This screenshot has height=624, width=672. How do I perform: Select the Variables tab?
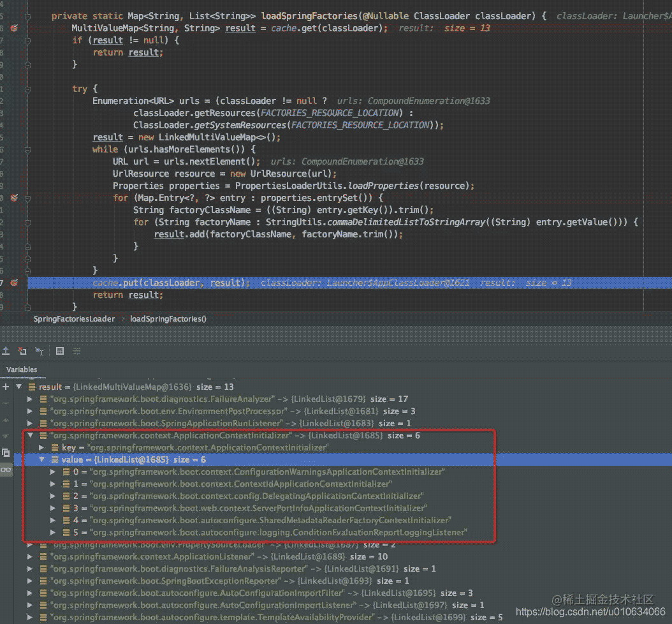22,369
